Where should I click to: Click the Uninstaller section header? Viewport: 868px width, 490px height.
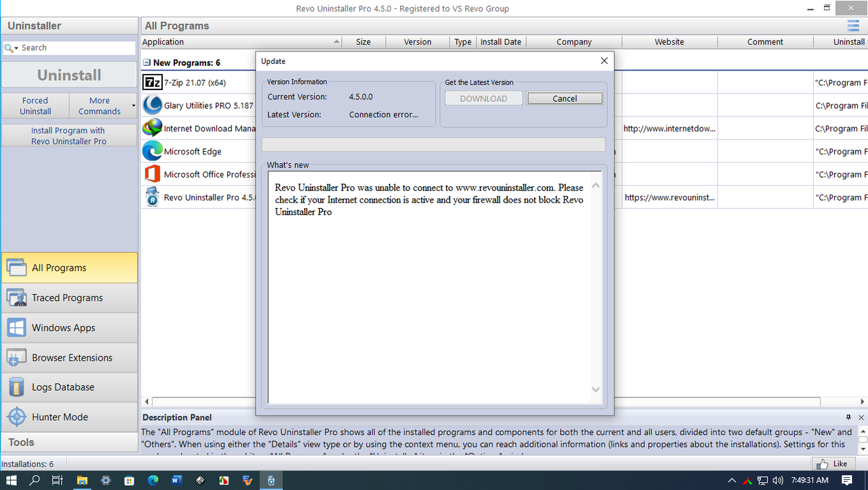tap(69, 26)
